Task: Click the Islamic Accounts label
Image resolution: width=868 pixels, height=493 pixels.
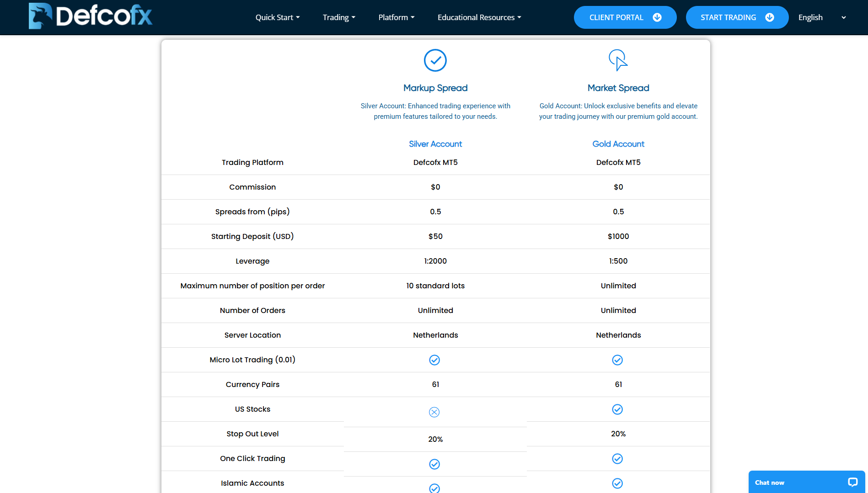Action: pyautogui.click(x=252, y=483)
